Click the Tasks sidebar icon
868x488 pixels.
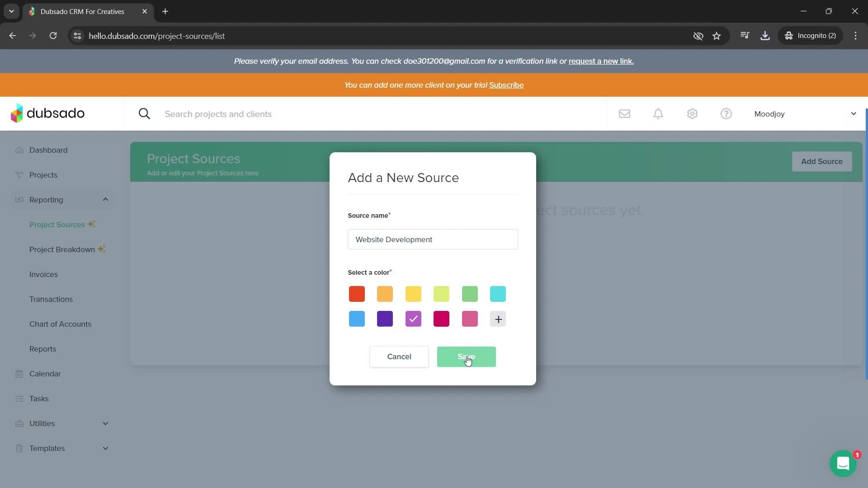pos(19,399)
